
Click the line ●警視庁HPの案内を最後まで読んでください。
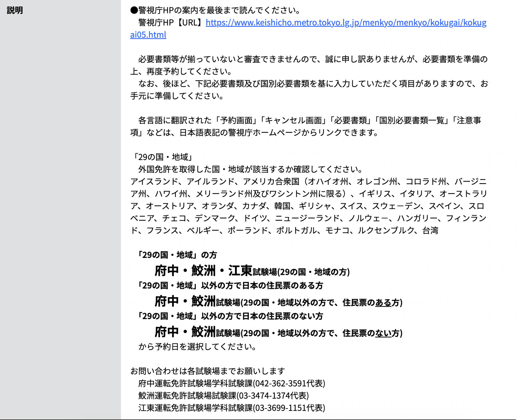[x=216, y=10]
